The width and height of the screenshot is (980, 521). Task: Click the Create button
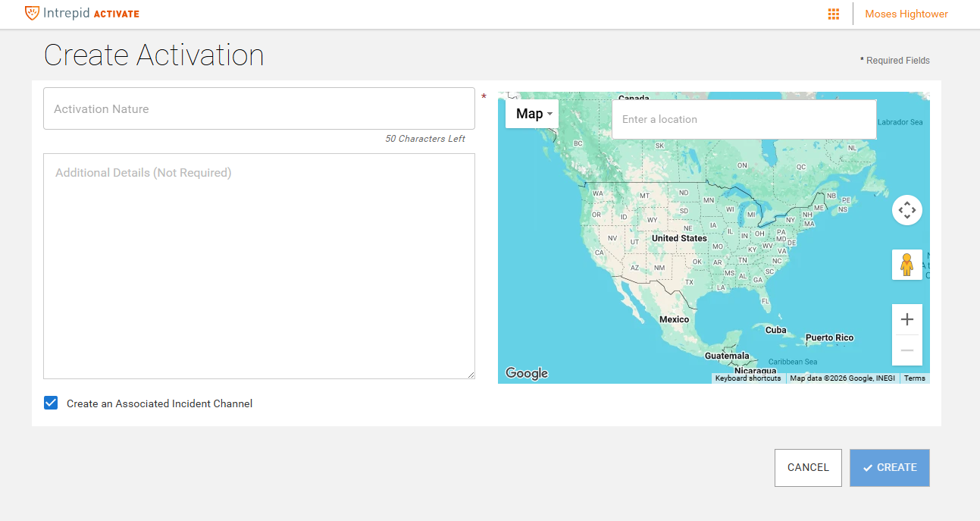click(890, 468)
